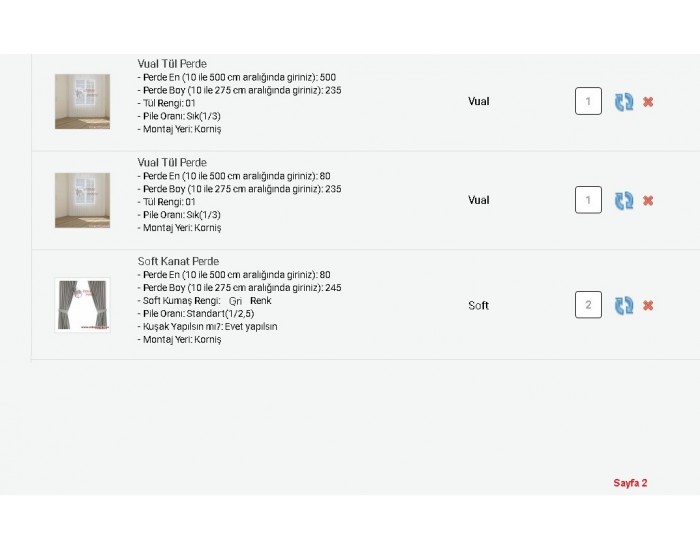Select quantity box of 80 cm Vual curtain
The width and height of the screenshot is (700, 550).
[588, 200]
